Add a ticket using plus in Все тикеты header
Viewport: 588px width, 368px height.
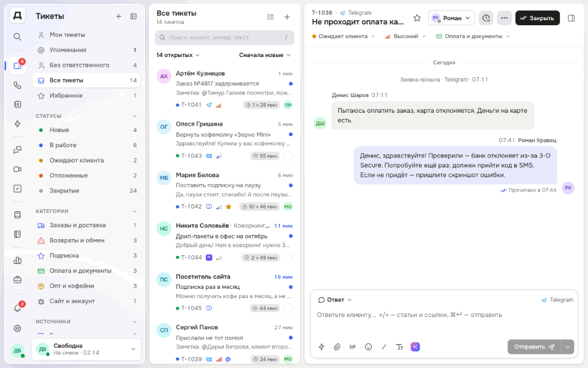tap(287, 17)
